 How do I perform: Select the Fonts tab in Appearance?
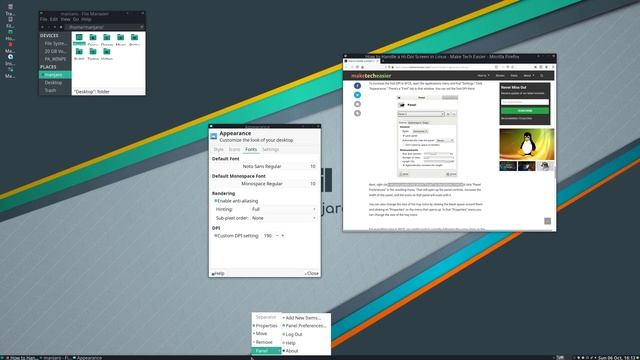point(251,149)
